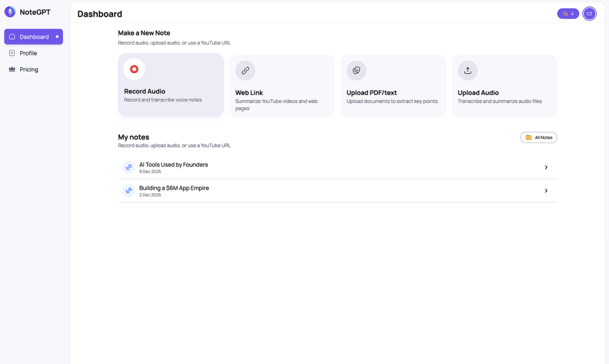The image size is (609, 364).
Task: Click the Pricing crown icon
Action: pyautogui.click(x=12, y=69)
